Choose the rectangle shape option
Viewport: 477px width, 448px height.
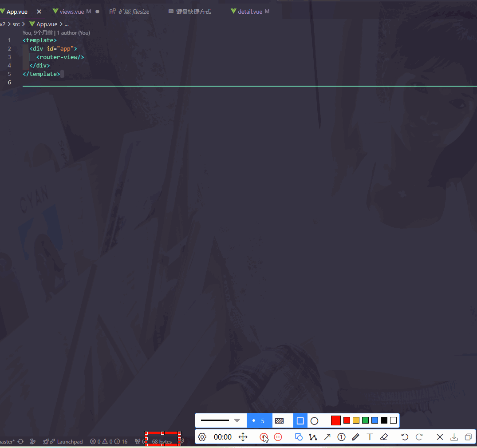point(300,420)
